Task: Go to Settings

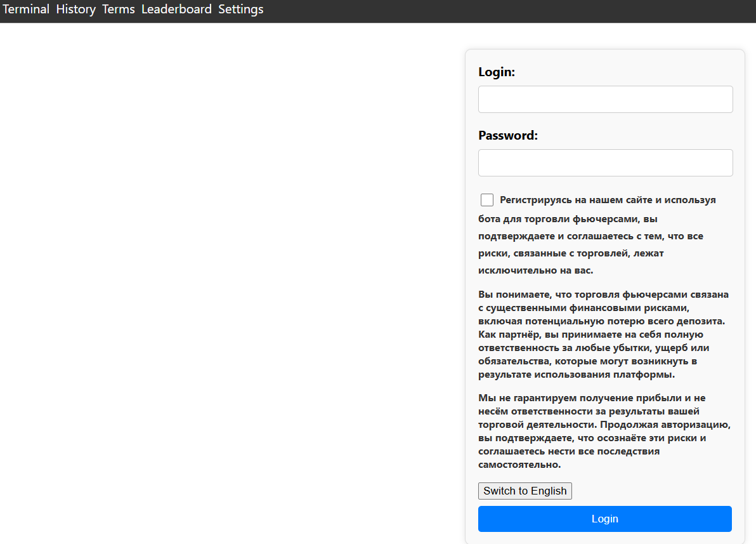Action: (x=240, y=9)
